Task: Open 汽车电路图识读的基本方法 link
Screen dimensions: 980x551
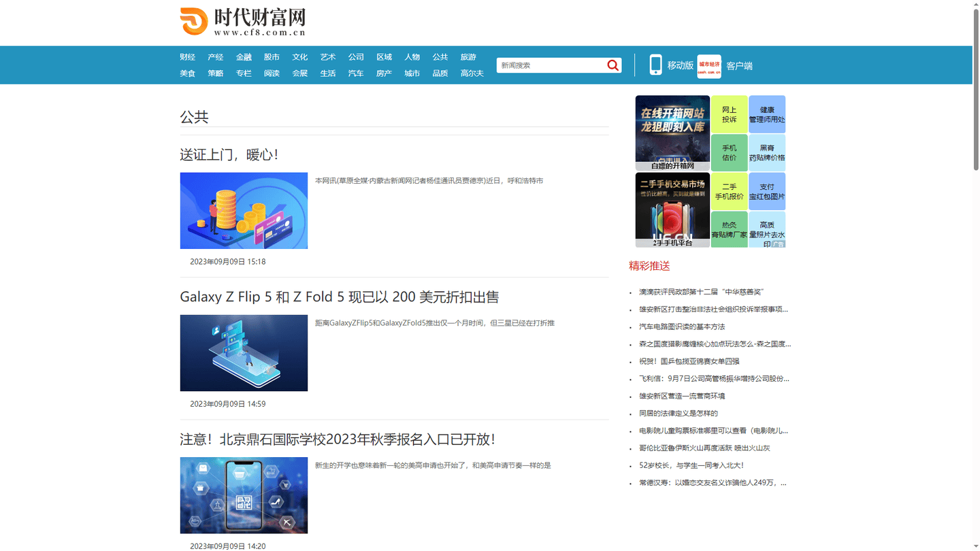Action: point(682,327)
